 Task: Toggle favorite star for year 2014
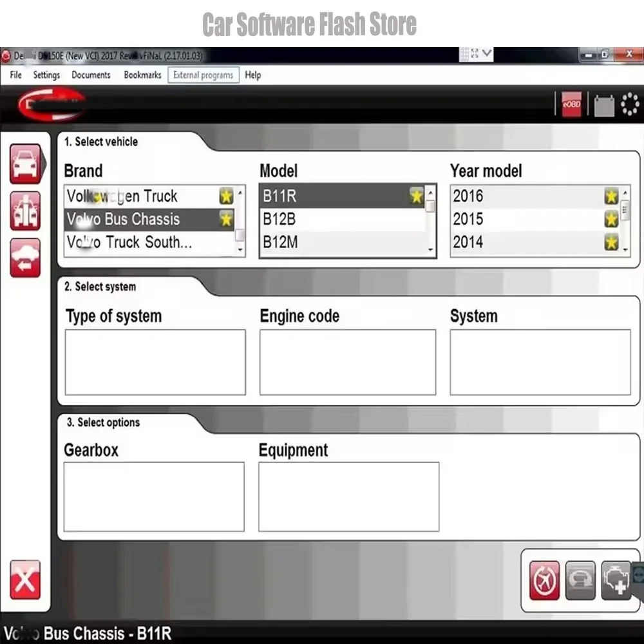(x=611, y=242)
